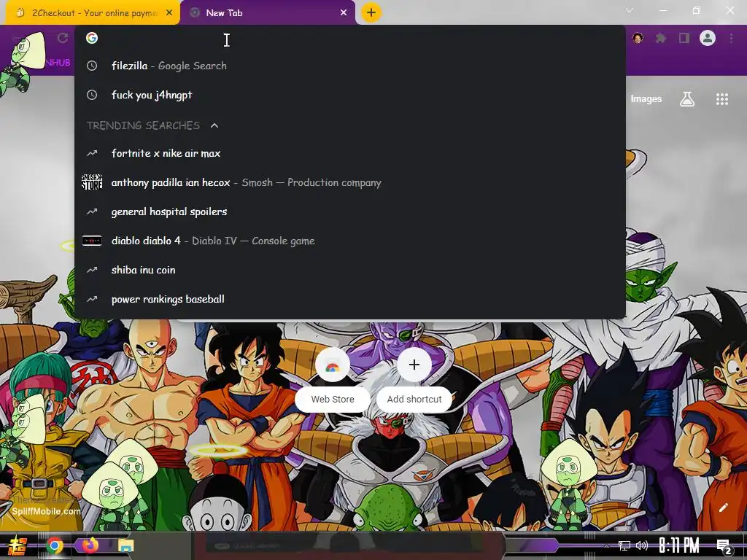Open Search Labs flask icon
Image resolution: width=747 pixels, height=560 pixels.
tap(687, 99)
